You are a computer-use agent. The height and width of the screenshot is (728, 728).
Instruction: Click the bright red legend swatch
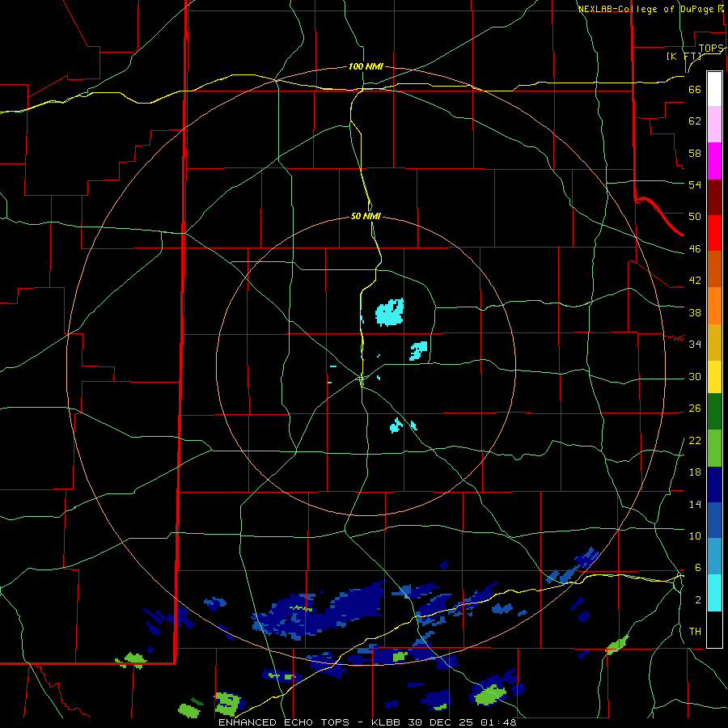714,233
